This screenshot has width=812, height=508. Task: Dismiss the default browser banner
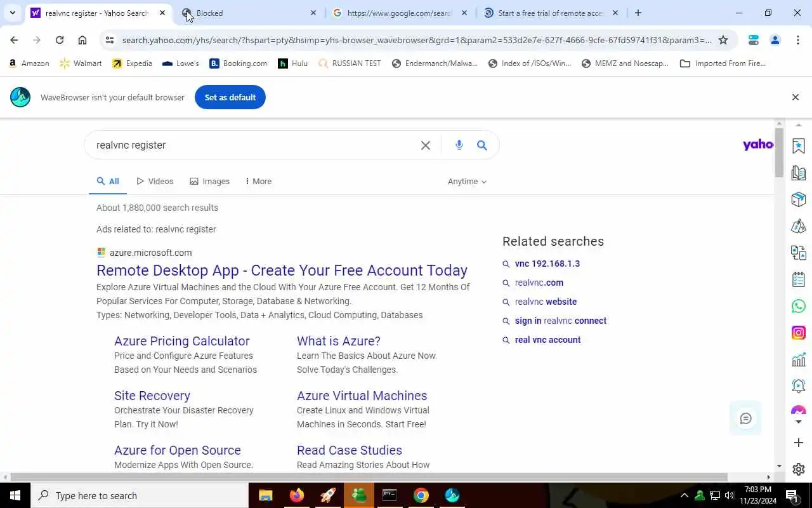795,97
